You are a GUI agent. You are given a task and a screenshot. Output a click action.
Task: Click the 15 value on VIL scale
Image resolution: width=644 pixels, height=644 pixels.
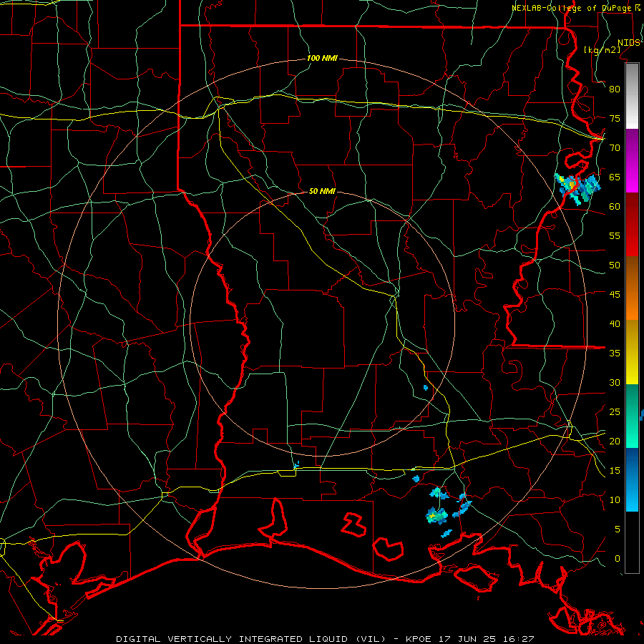tap(615, 471)
